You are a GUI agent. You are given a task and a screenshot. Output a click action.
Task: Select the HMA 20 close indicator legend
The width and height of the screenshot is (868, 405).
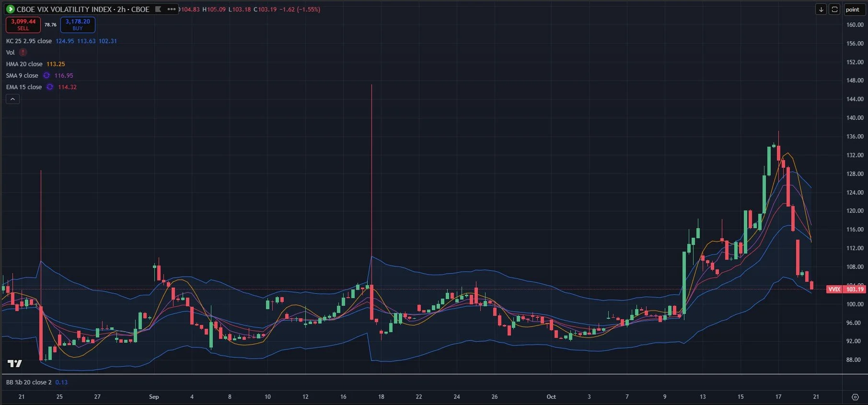click(24, 64)
